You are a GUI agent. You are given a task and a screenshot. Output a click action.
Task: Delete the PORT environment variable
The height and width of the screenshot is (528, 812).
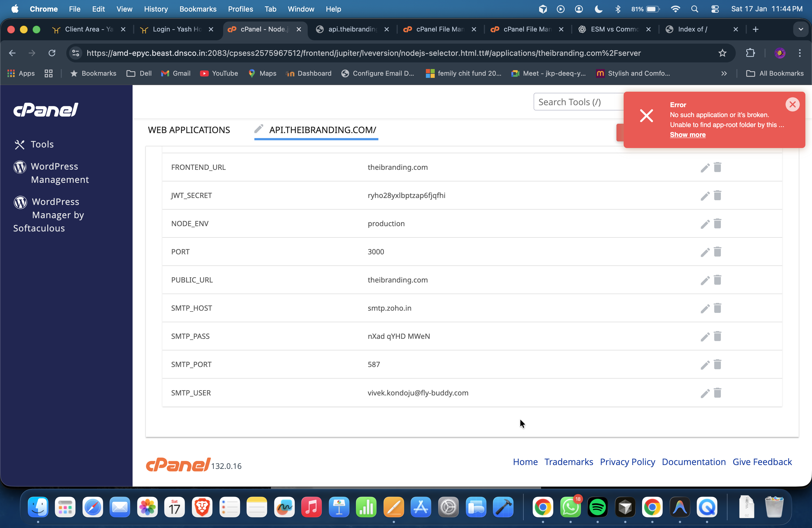click(718, 252)
